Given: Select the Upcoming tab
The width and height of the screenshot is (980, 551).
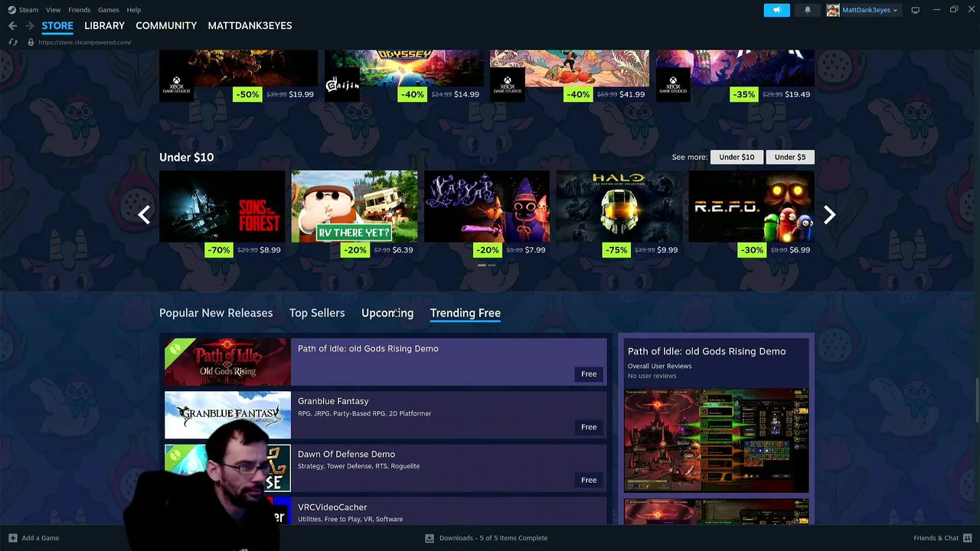Looking at the screenshot, I should [x=387, y=313].
